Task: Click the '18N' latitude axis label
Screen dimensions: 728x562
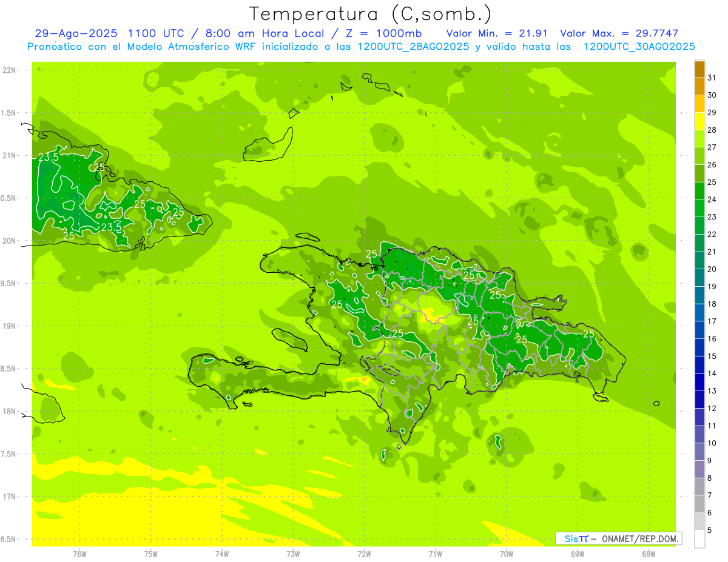Action: tap(10, 412)
